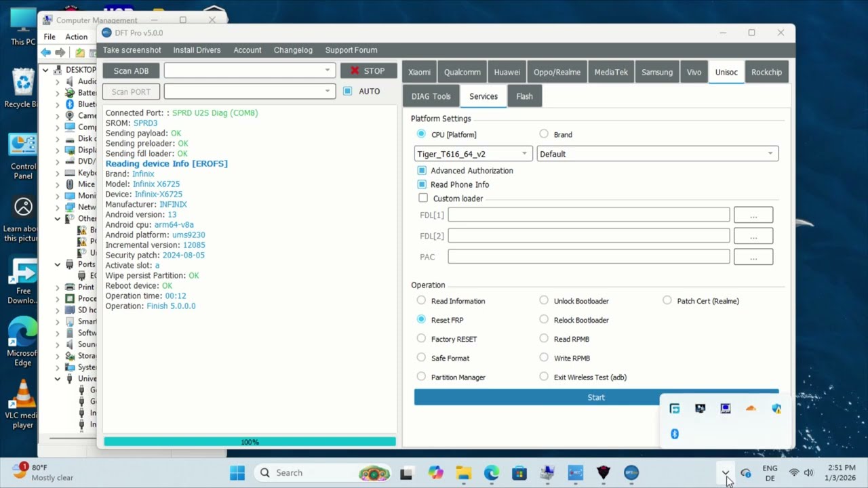Toggle Read Phone Info checkbox

coord(422,184)
